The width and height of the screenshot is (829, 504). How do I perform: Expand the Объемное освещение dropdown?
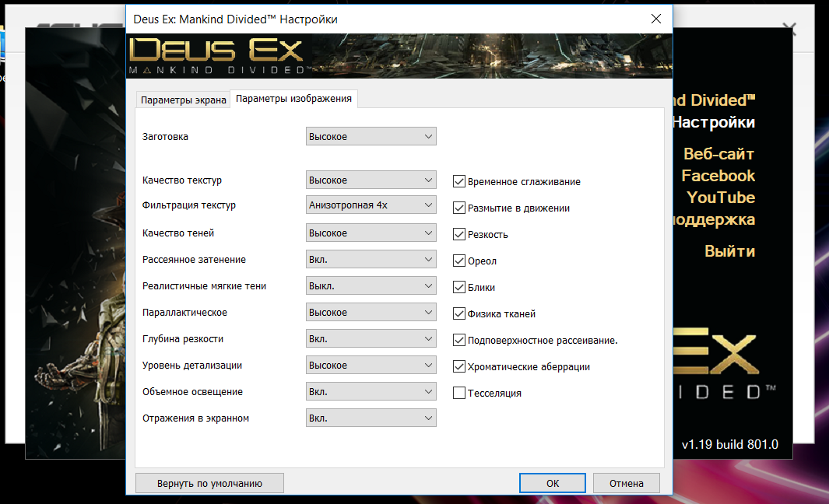click(x=371, y=391)
